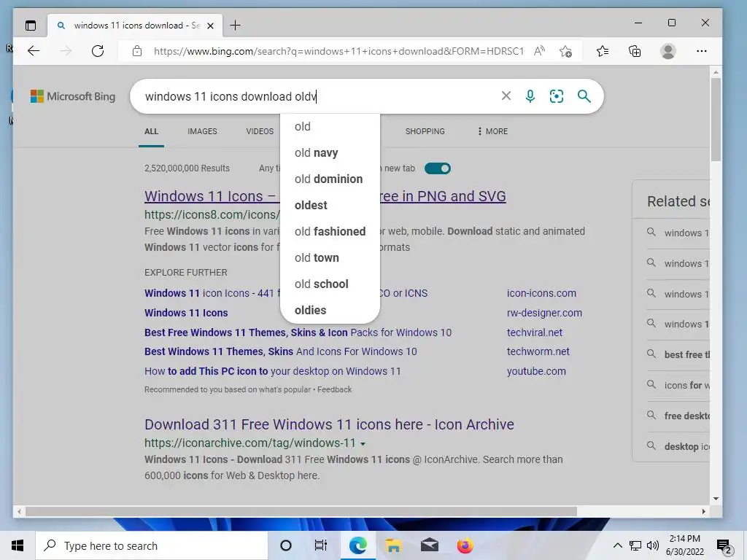Open the 'Windows 11 icon Icons - 441' link
This screenshot has height=560, width=747.
click(x=212, y=293)
